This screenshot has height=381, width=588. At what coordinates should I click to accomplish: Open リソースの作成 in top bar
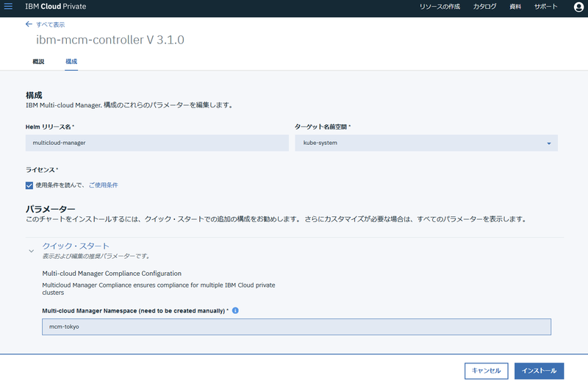coord(440,7)
